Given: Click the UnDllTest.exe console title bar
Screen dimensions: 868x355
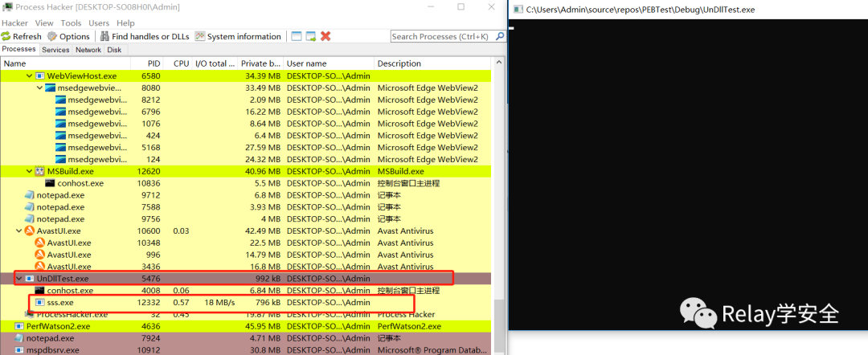Looking at the screenshot, I should click(689, 10).
